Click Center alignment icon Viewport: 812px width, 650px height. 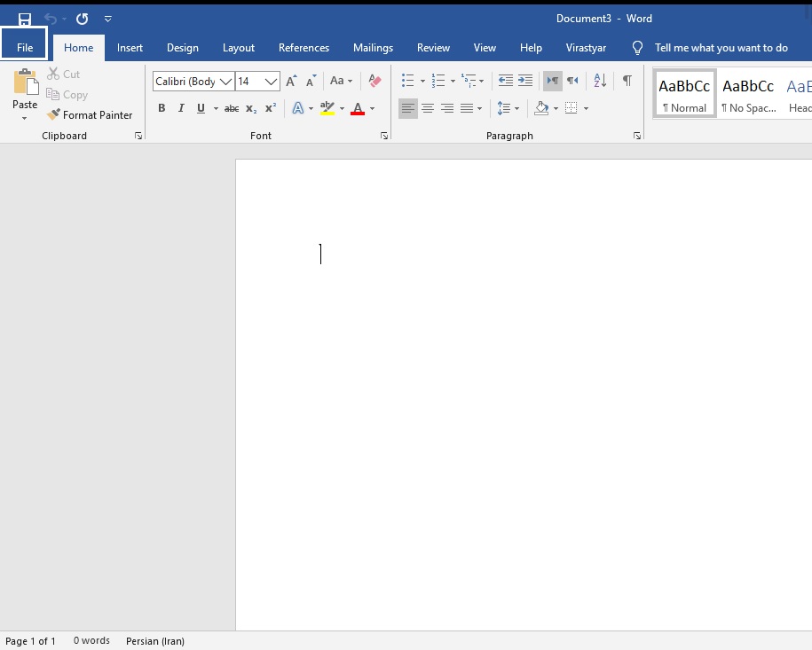(x=428, y=108)
